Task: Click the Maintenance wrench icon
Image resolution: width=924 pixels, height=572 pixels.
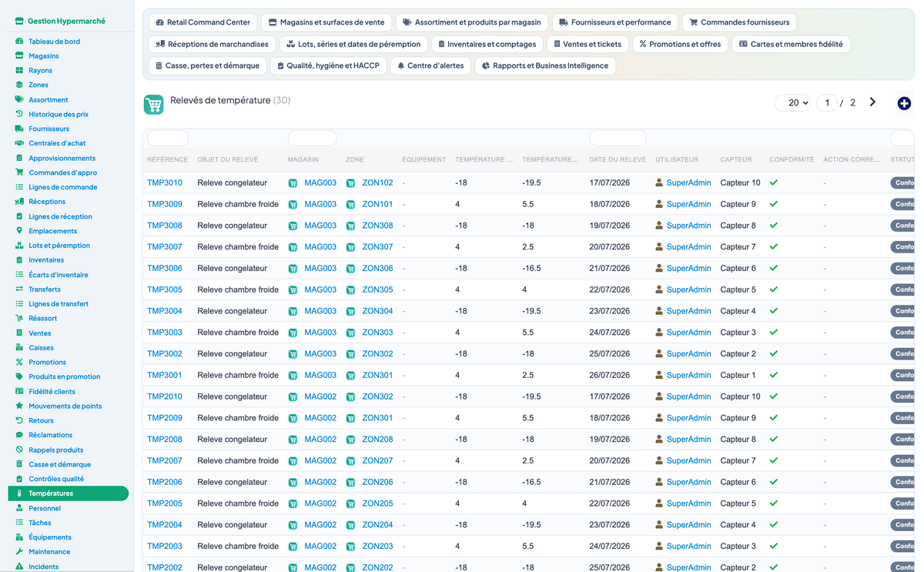Action: (x=19, y=552)
